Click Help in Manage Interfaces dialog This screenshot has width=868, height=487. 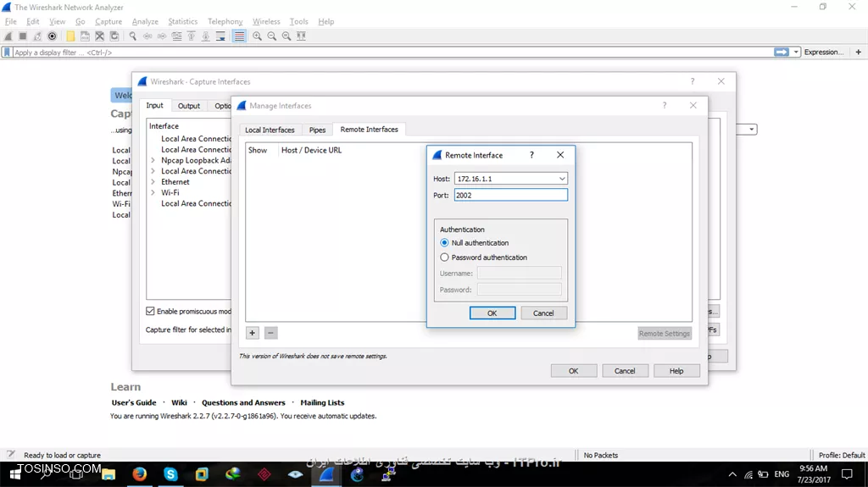[676, 371]
